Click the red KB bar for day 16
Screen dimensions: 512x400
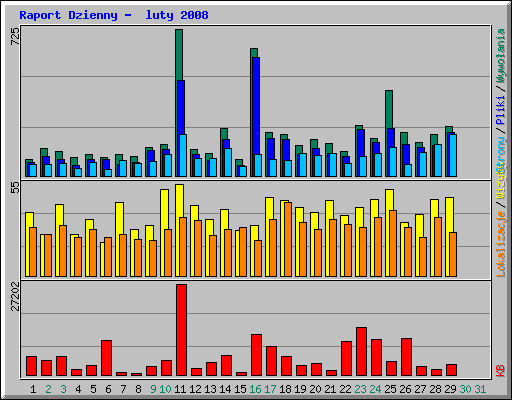[x=256, y=355]
